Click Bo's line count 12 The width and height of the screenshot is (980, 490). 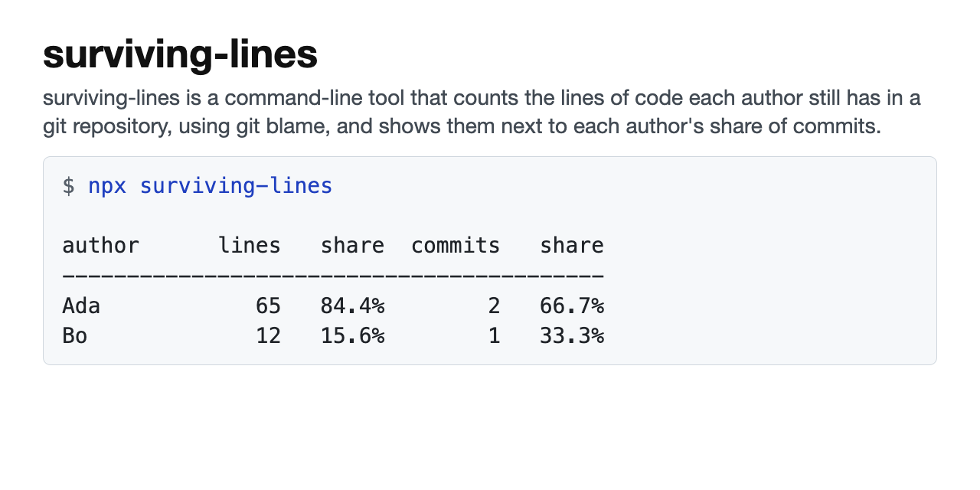(x=269, y=335)
